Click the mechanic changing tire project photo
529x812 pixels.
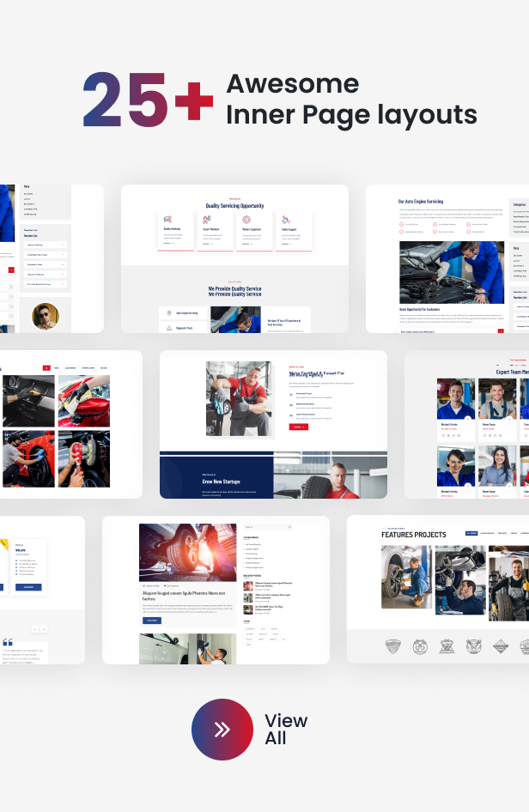click(407, 576)
